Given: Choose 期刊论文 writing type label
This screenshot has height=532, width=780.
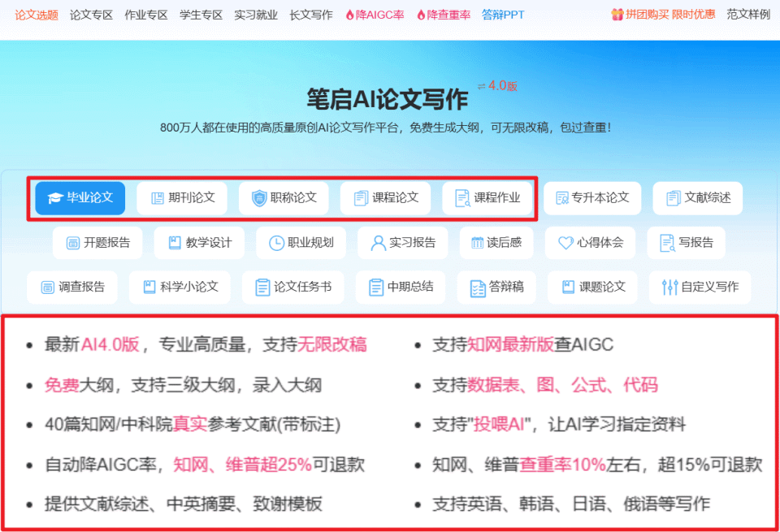Looking at the screenshot, I should point(192,198).
